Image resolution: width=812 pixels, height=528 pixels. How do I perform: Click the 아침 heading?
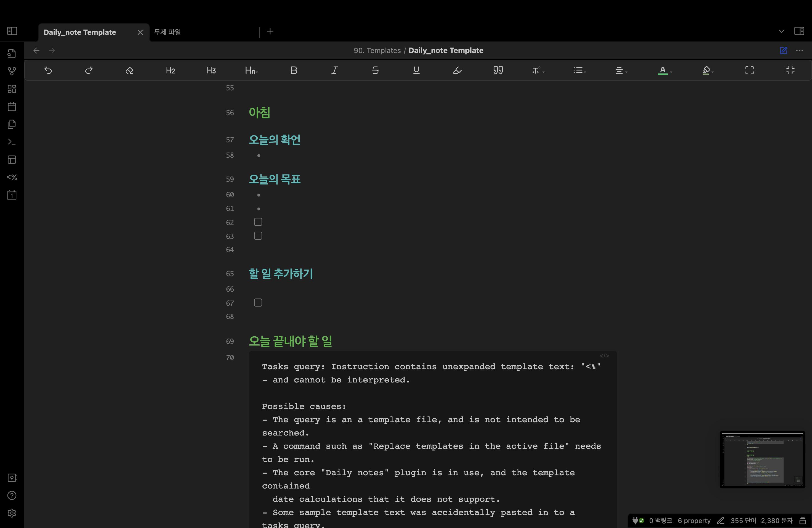coord(259,113)
